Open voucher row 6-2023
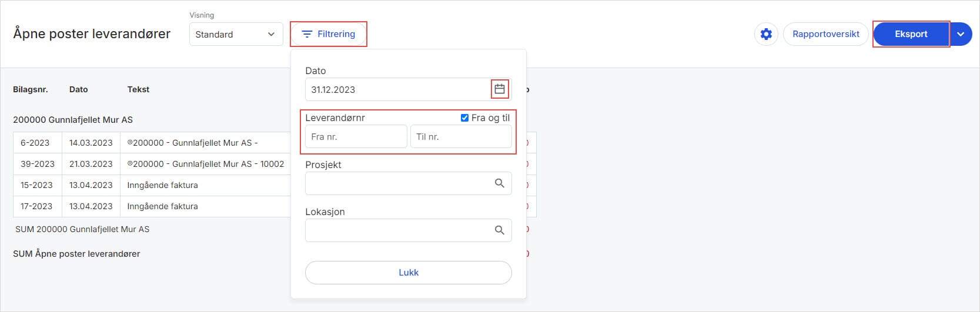This screenshot has height=312, width=980. pyautogui.click(x=35, y=143)
